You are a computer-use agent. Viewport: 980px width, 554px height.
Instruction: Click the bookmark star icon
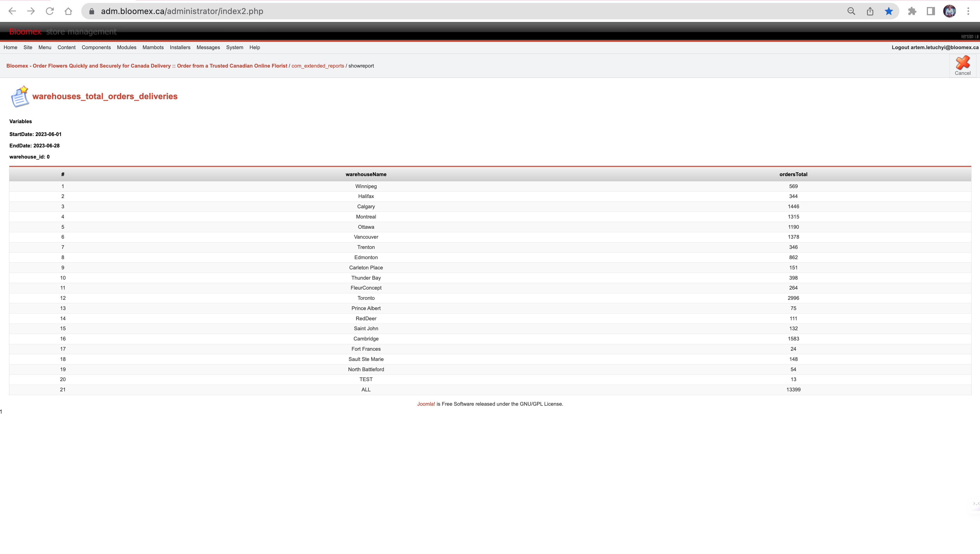pyautogui.click(x=889, y=11)
